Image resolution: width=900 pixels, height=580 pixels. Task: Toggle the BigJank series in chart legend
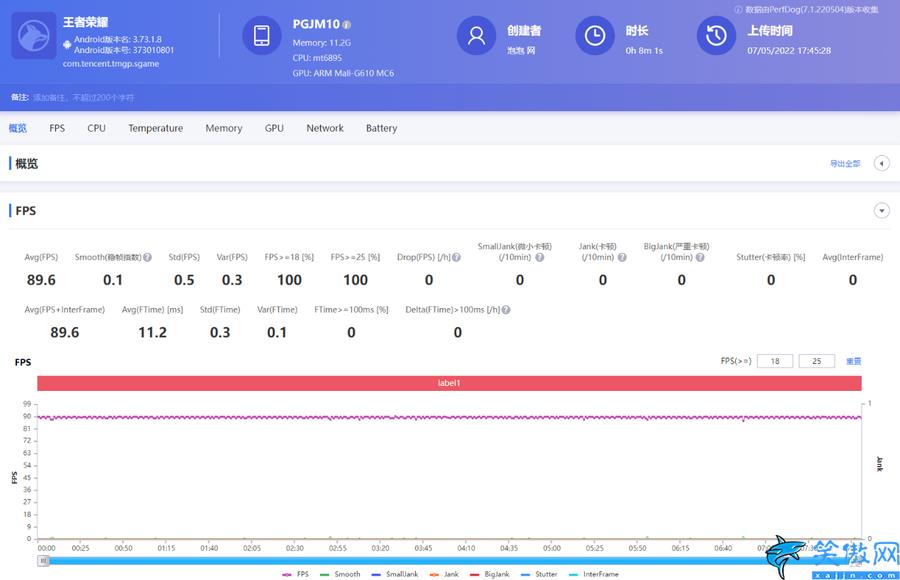490,574
